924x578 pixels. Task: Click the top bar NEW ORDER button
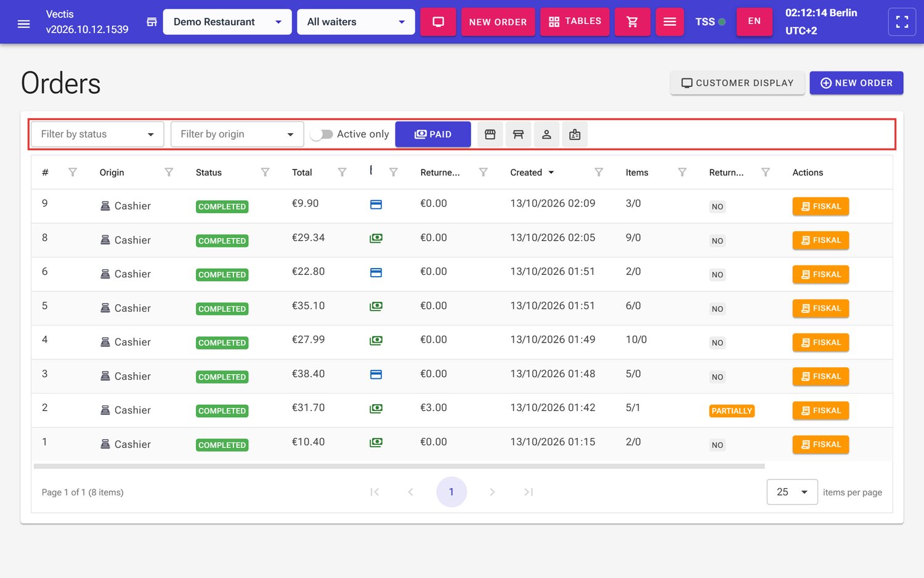coord(498,22)
